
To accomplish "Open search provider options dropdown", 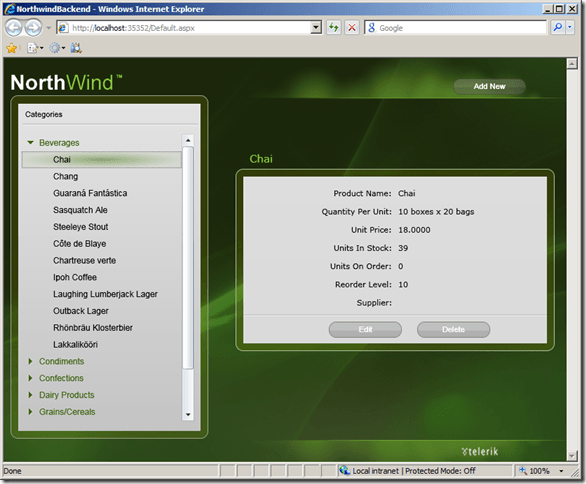I will click(570, 27).
